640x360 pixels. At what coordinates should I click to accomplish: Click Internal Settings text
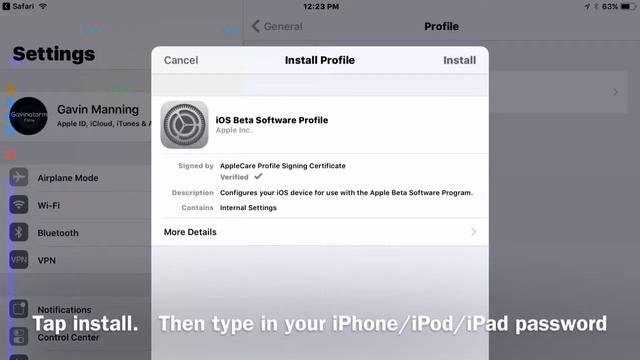tap(248, 208)
